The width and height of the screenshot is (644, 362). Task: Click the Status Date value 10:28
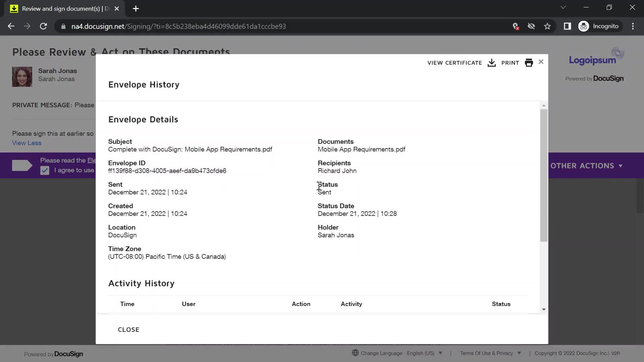pyautogui.click(x=357, y=214)
